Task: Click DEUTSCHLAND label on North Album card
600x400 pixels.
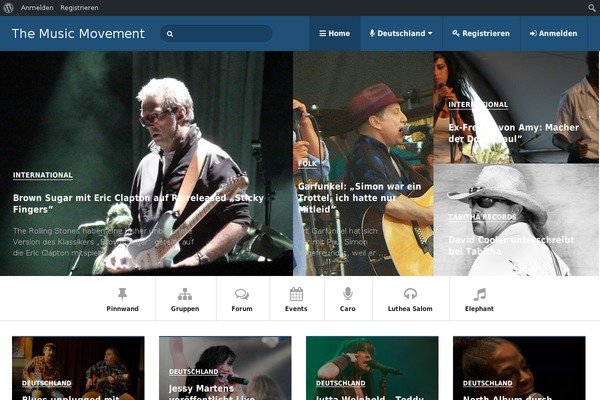Action: [x=488, y=383]
